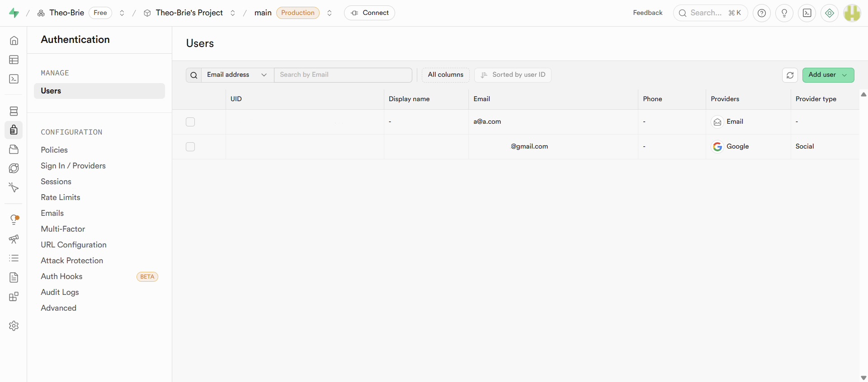Open the Realtime sidebar icon

point(14,187)
